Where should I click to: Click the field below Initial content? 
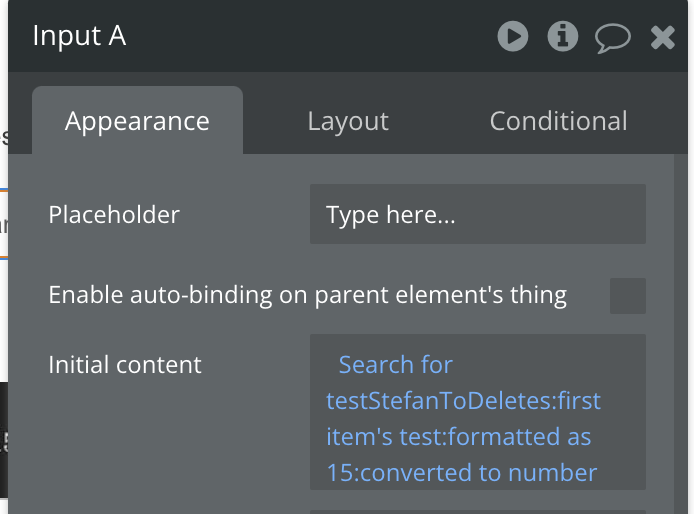pyautogui.click(x=477, y=510)
